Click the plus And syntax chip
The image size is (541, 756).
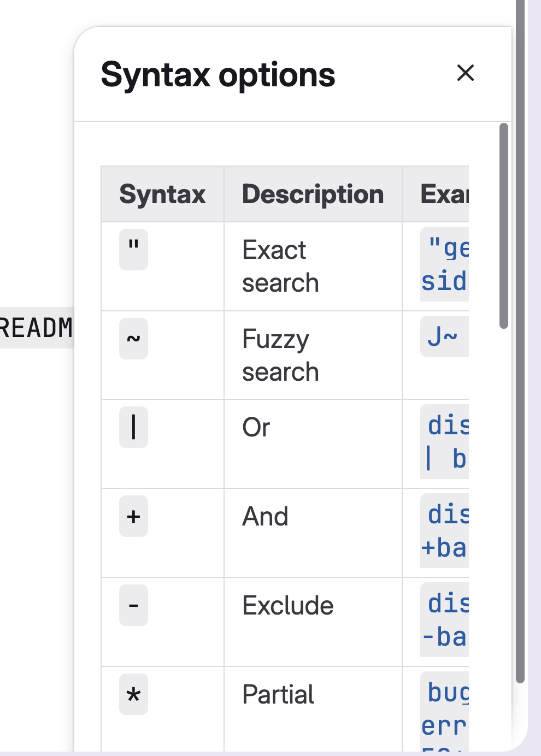click(133, 516)
